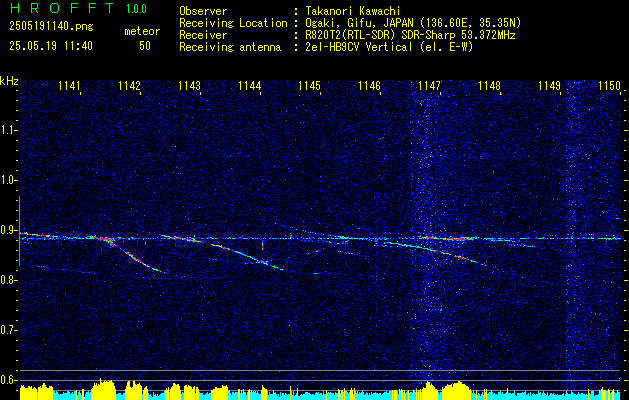Click the 1150 time axis marker

609,85
